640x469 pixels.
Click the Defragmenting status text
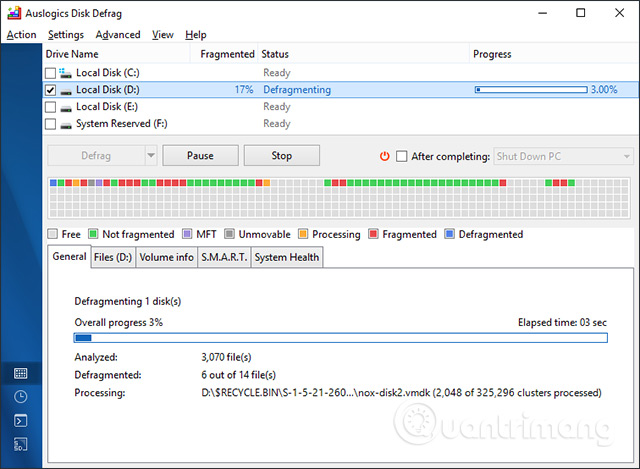tap(297, 90)
